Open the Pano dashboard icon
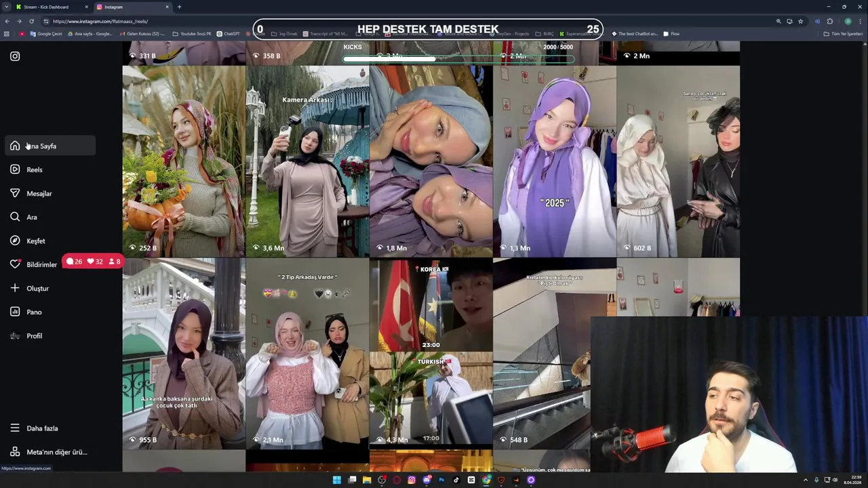The height and width of the screenshot is (488, 868). 15,312
